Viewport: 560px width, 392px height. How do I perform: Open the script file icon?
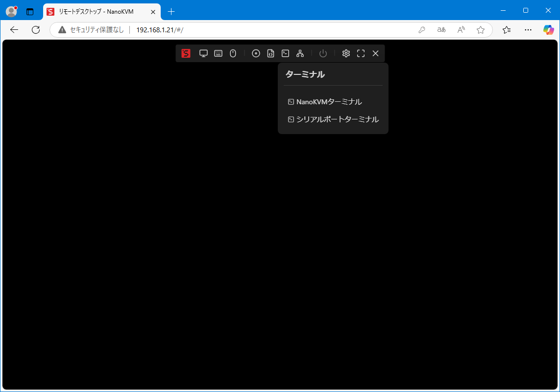pyautogui.click(x=270, y=53)
